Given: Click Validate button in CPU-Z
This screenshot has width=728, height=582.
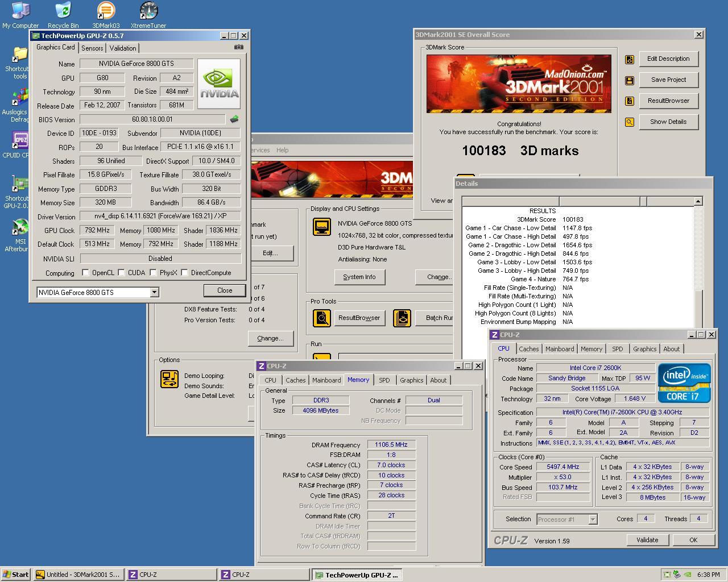Looking at the screenshot, I should pos(647,540).
